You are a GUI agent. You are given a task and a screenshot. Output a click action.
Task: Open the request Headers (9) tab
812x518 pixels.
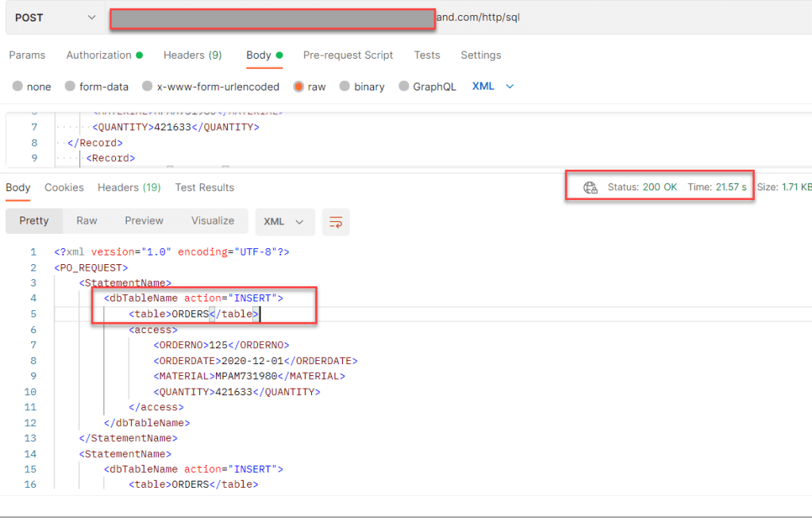(x=192, y=56)
